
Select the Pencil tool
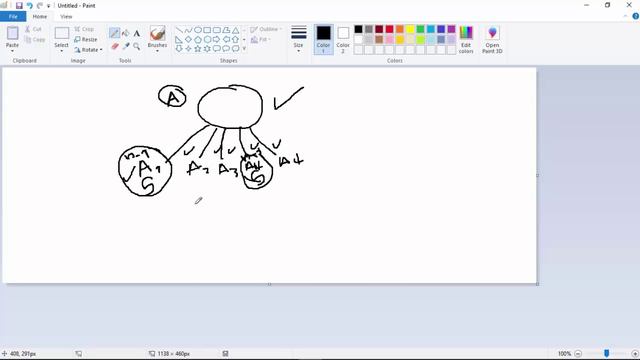pos(114,33)
